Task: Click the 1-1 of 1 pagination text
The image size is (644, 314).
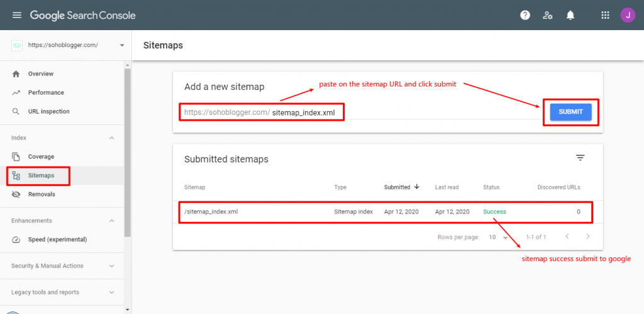Action: click(536, 237)
